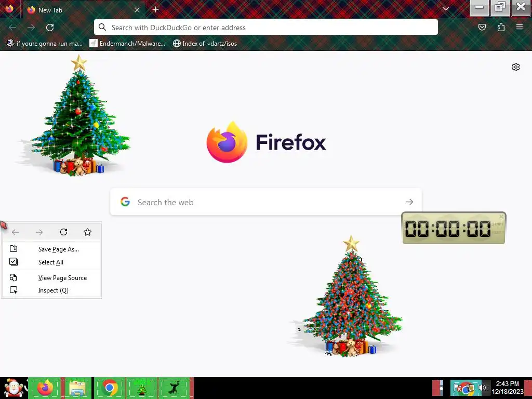Click Back arrow in the context menu
Image resolution: width=532 pixels, height=399 pixels.
15,232
